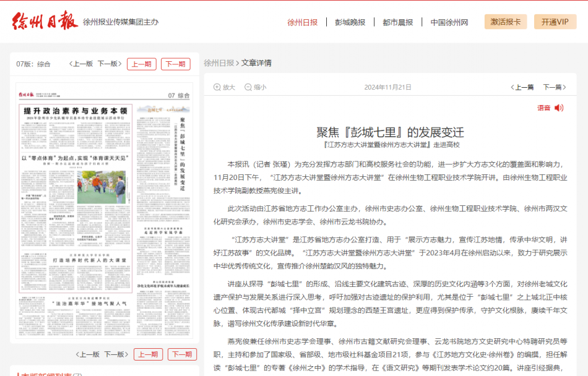The width and height of the screenshot is (588, 376).
Task: Select the 徐州日报 navigation tab
Action: click(x=302, y=22)
